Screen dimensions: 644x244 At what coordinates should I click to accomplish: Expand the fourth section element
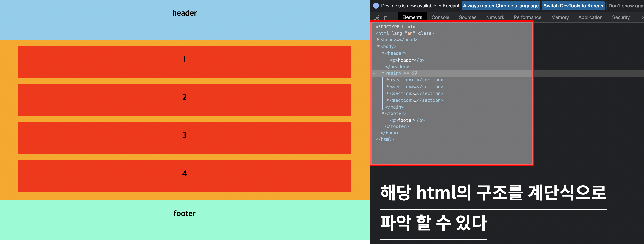tap(388, 100)
